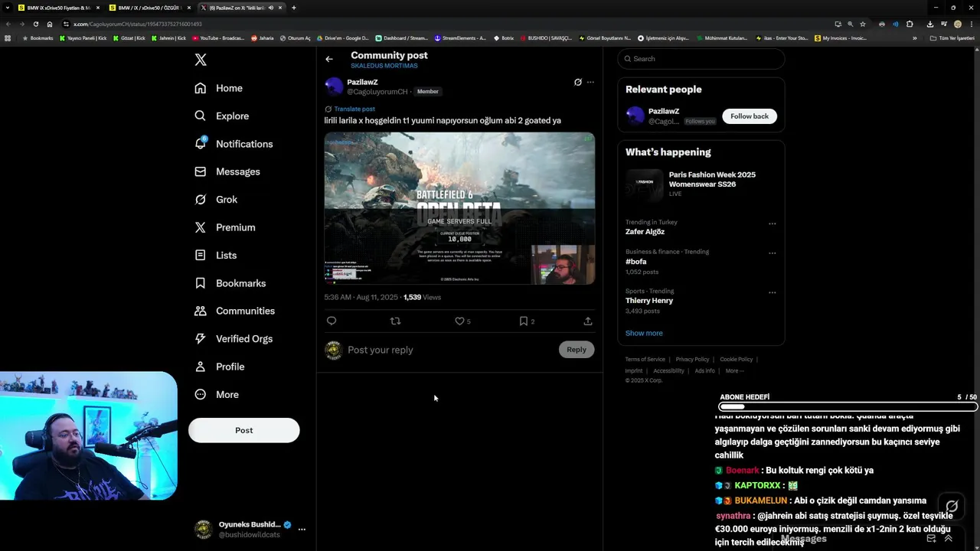Click the X logo icon
This screenshot has height=551, width=980.
(201, 60)
